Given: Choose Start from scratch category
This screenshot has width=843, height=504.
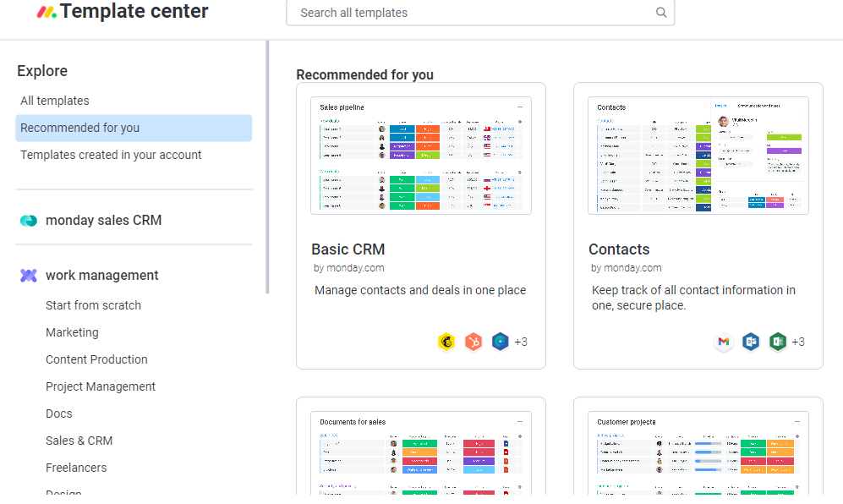Looking at the screenshot, I should (x=94, y=305).
